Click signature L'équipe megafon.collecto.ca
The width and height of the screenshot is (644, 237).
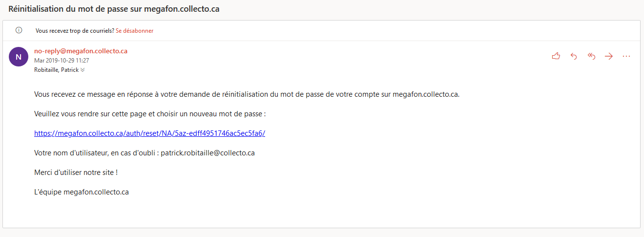pyautogui.click(x=82, y=192)
